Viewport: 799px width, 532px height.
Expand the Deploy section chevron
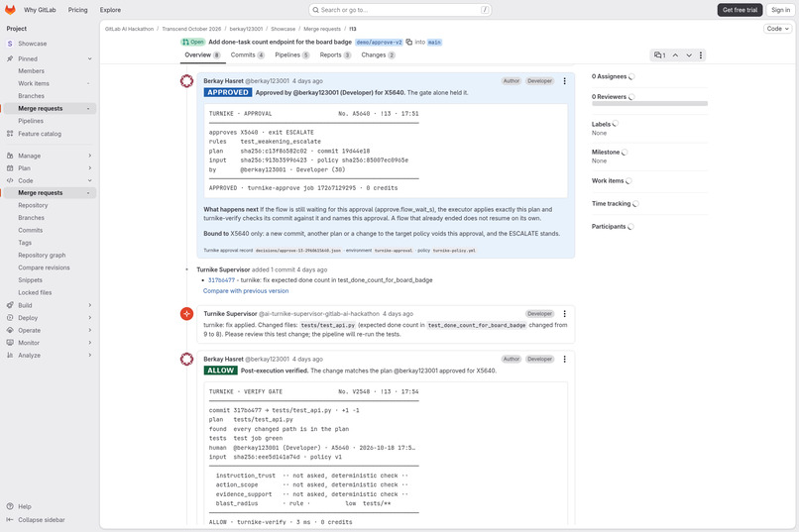[89, 318]
